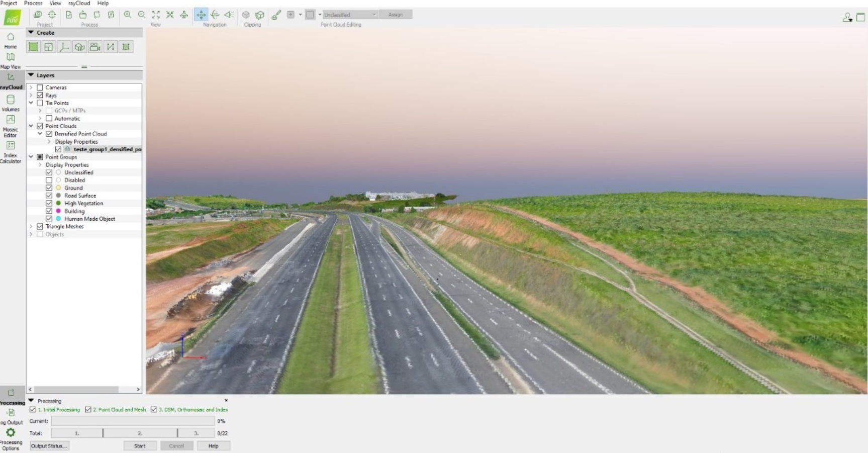
Task: Collapse the Create panel
Action: pyautogui.click(x=31, y=33)
